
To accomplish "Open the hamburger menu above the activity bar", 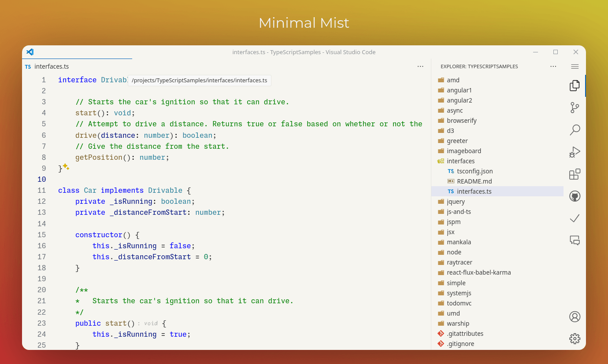I will [575, 66].
